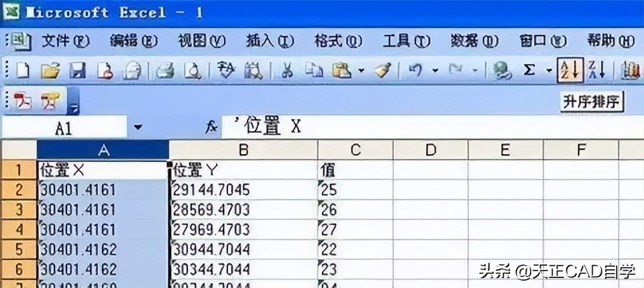Click the Redo arrow icon
The image size is (644, 288).
click(455, 70)
